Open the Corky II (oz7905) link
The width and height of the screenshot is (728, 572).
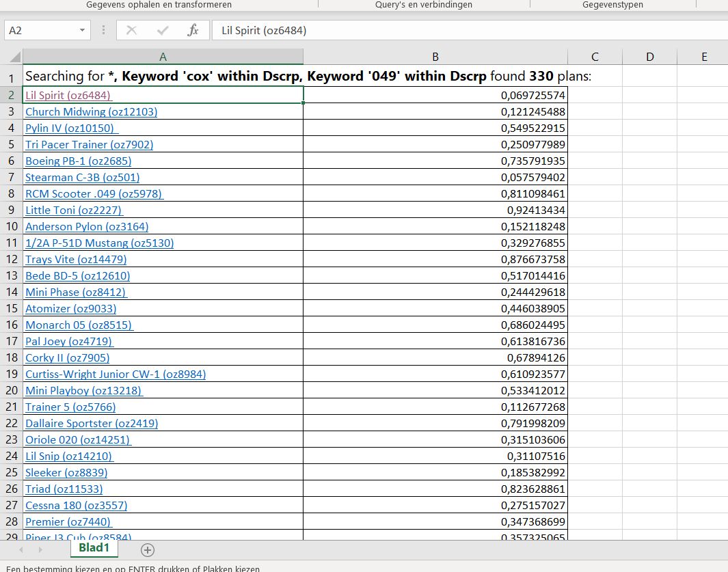67,358
